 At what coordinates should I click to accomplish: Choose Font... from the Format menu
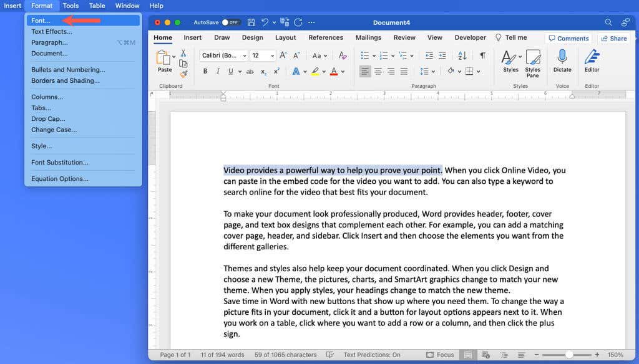click(41, 21)
